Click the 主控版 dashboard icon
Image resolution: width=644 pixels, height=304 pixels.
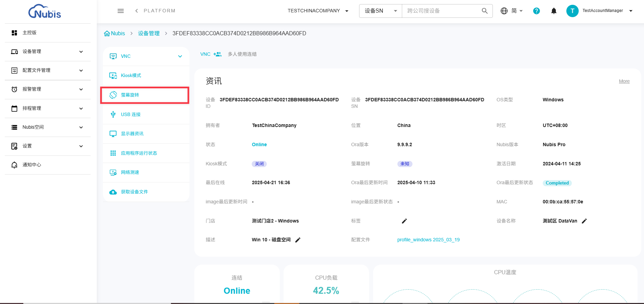coord(14,33)
